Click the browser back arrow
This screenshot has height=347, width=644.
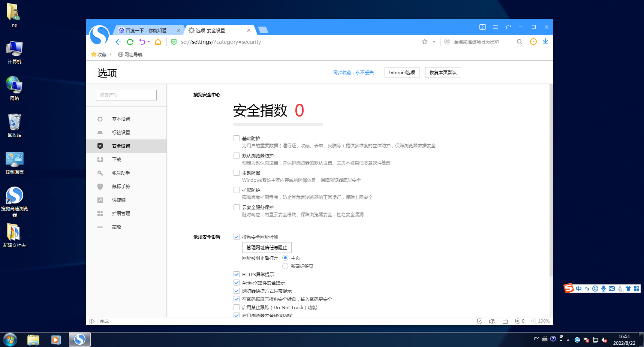pos(118,42)
